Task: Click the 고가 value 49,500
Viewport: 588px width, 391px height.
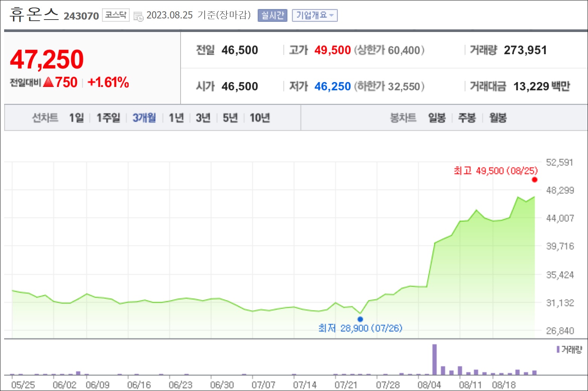Action: [x=333, y=50]
